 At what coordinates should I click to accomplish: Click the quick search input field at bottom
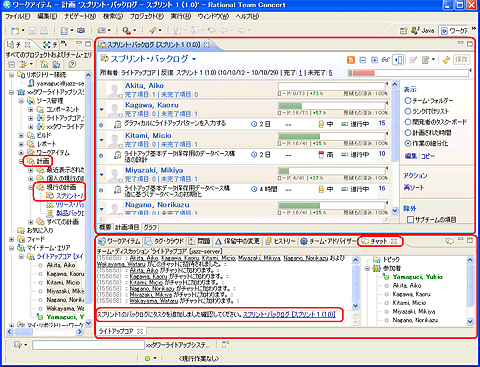pos(88,345)
